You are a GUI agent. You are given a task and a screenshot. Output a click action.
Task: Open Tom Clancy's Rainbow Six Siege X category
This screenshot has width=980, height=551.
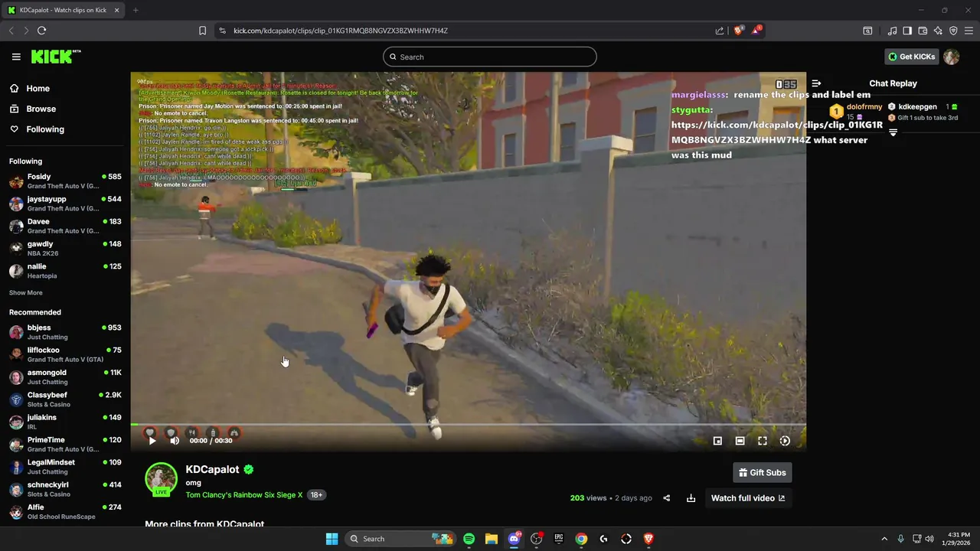pos(244,495)
